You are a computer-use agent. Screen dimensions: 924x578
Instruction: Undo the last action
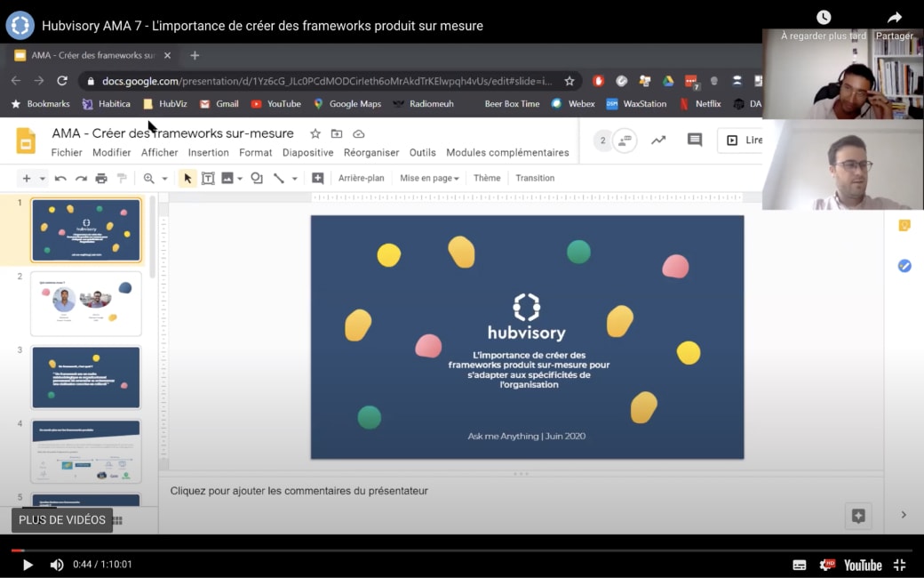coord(60,178)
